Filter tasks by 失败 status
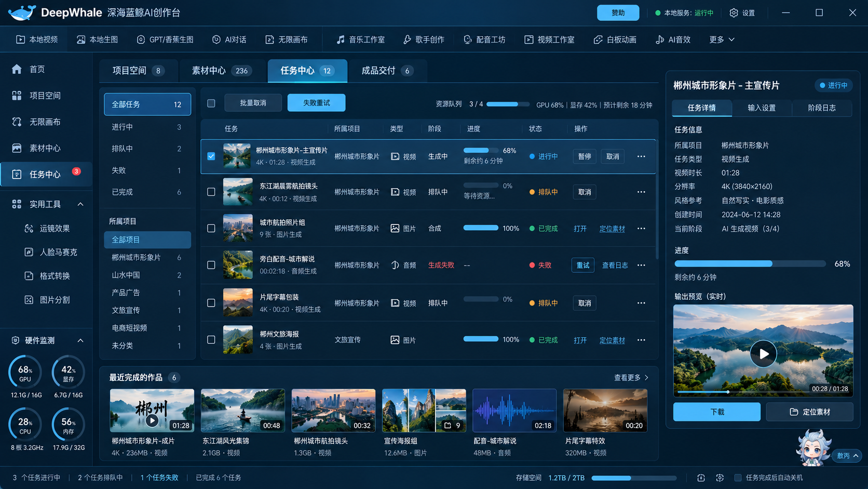Viewport: 868px width, 489px height. coord(147,170)
